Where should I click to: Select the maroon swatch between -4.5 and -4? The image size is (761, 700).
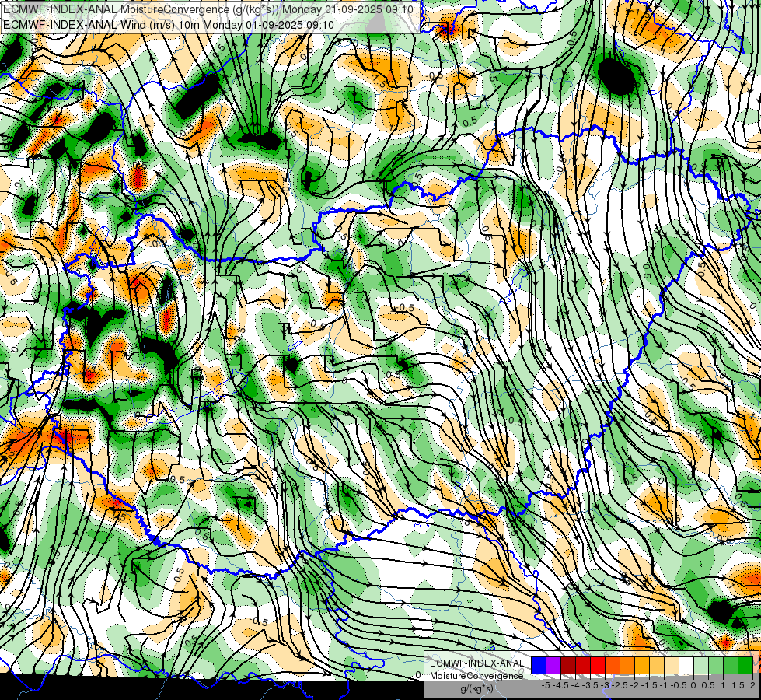[x=568, y=665]
